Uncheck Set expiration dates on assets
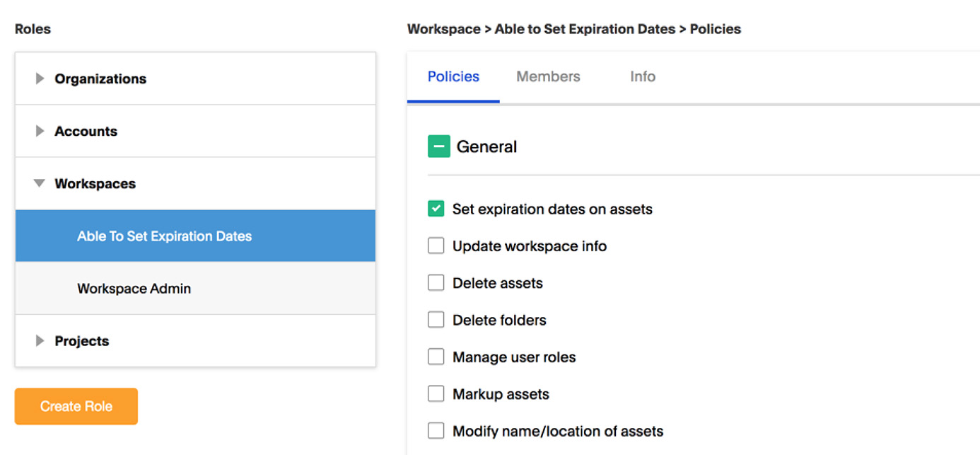The height and width of the screenshot is (455, 980). point(436,208)
